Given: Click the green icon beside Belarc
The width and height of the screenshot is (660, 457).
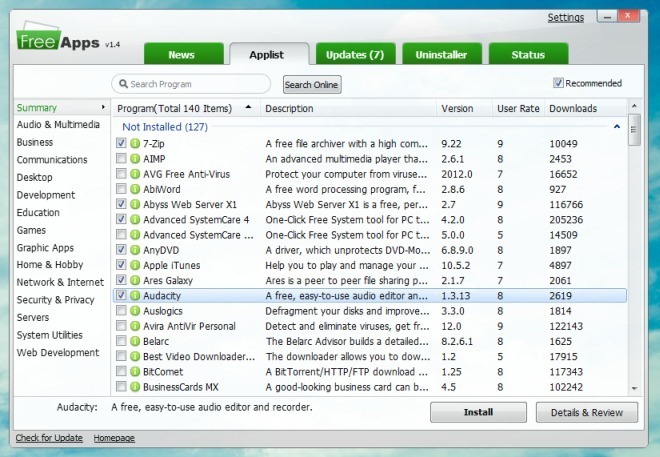Looking at the screenshot, I should [x=135, y=341].
